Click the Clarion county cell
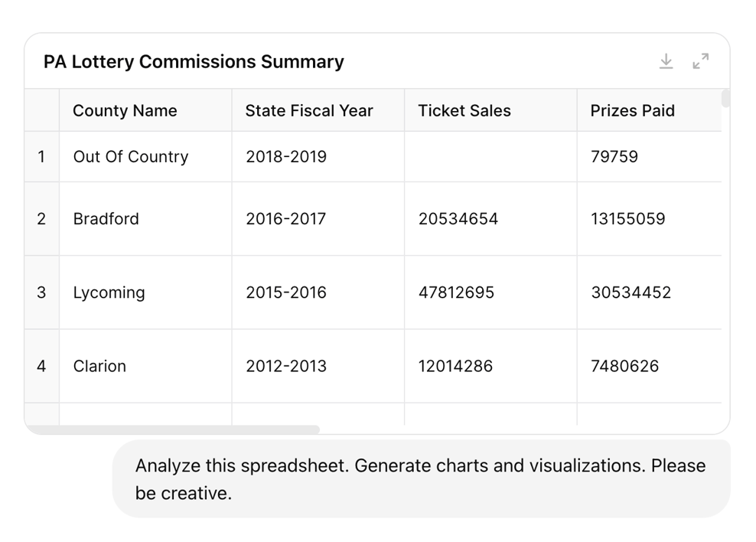This screenshot has height=542, width=756. [99, 365]
